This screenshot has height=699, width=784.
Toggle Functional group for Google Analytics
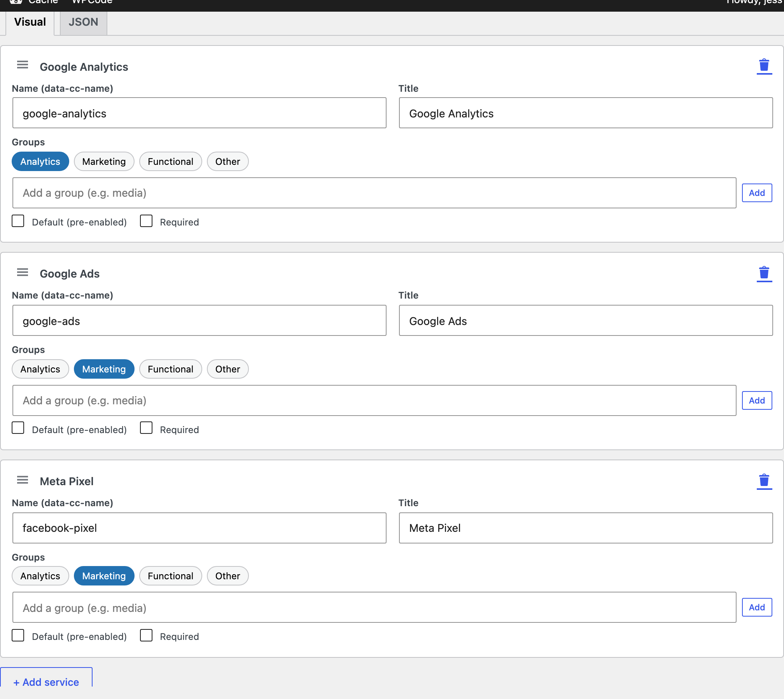[x=170, y=162]
